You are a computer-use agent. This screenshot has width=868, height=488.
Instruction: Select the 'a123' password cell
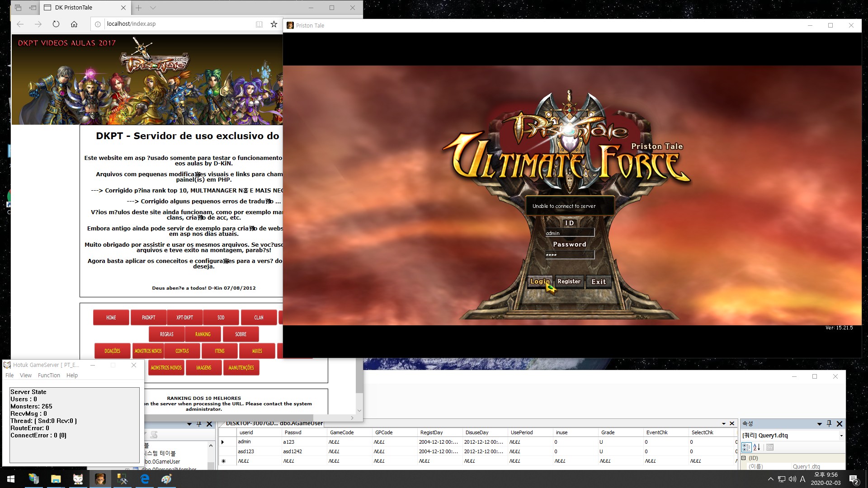(x=304, y=442)
